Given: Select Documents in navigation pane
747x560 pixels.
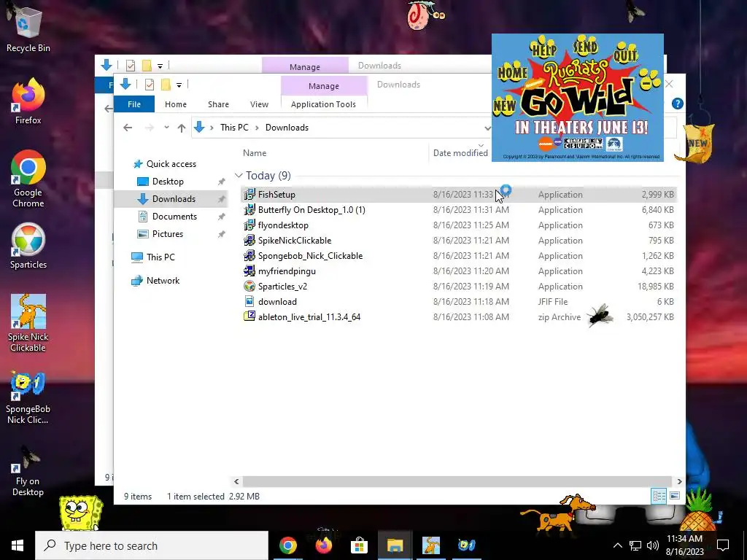Looking at the screenshot, I should point(174,217).
